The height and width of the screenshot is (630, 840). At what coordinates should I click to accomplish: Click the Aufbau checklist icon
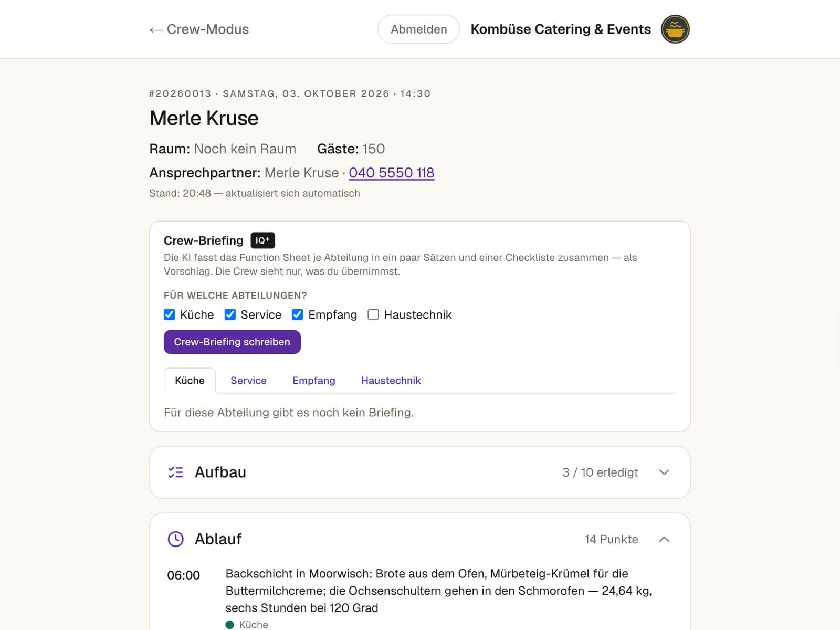coord(176,472)
